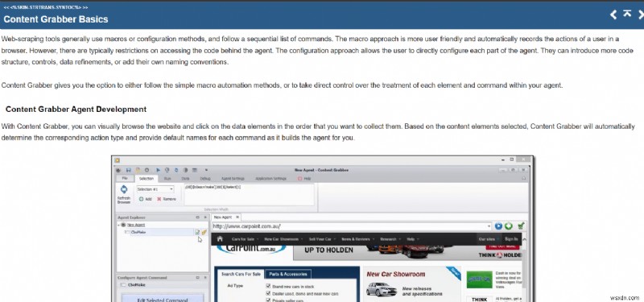
Task: Close the New Agent browser tab
Action: coord(237,217)
